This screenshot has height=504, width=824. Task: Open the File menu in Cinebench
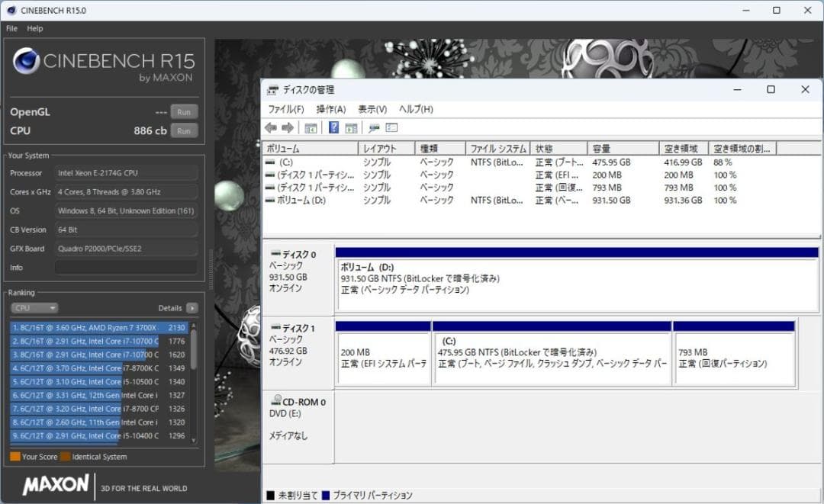(x=11, y=28)
